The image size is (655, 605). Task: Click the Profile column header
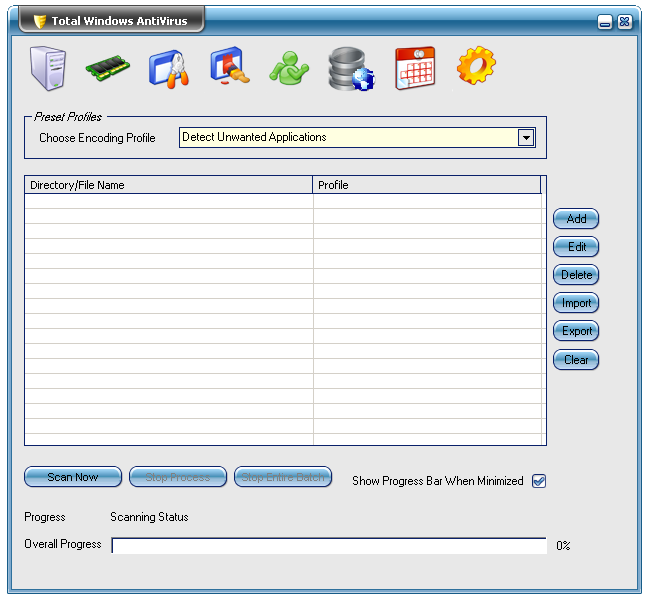click(x=427, y=185)
